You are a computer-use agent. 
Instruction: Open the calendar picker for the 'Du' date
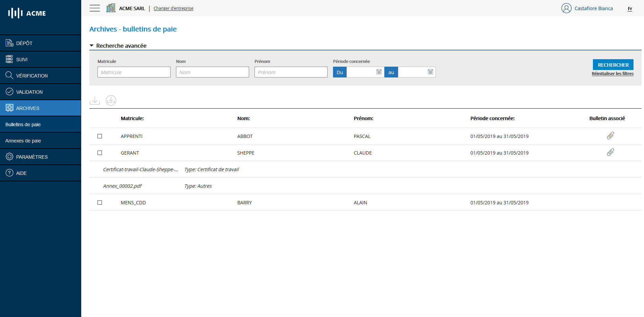[379, 72]
